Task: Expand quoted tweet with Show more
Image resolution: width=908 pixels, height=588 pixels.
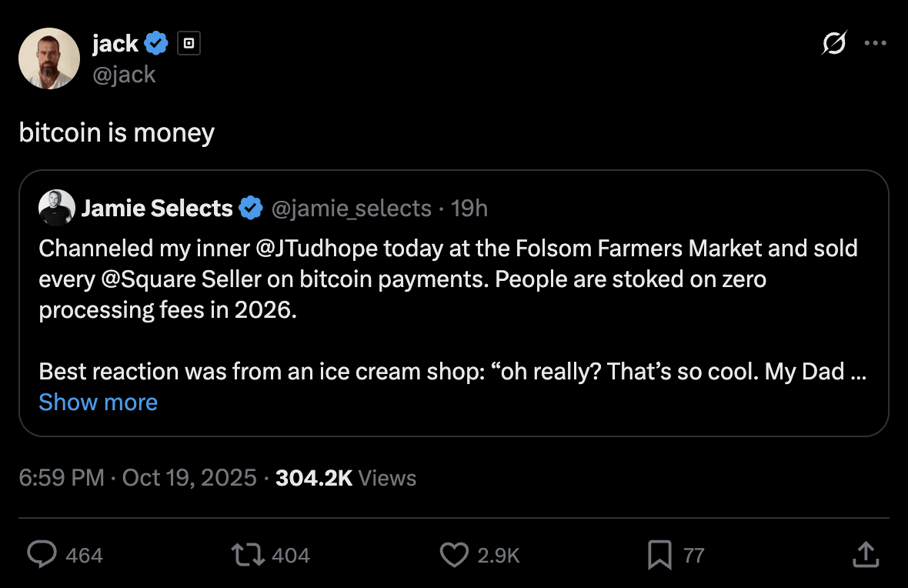Action: 98,403
